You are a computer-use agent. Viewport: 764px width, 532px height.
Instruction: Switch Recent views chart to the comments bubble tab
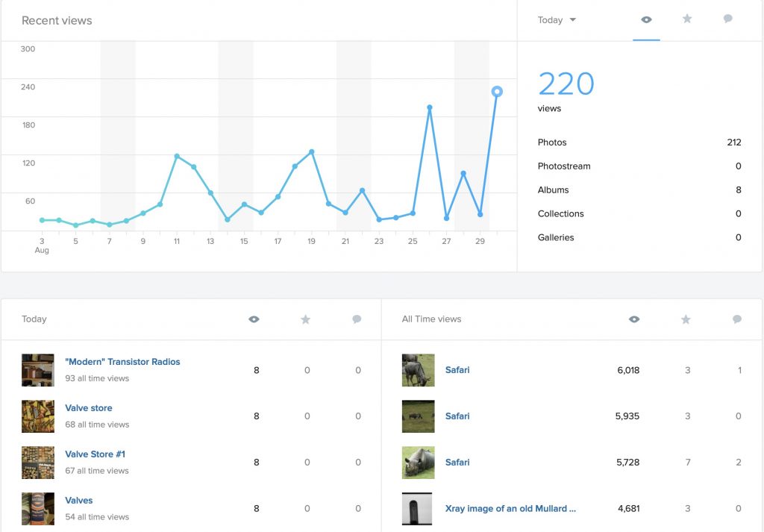click(728, 19)
